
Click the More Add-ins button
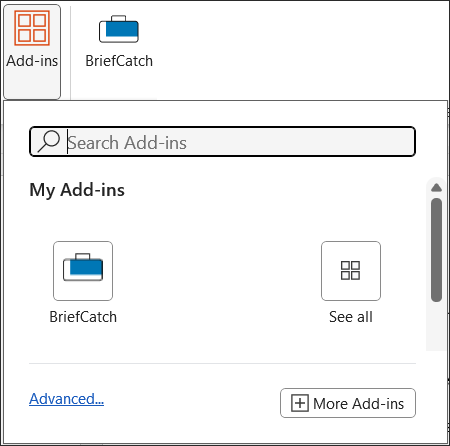[348, 403]
